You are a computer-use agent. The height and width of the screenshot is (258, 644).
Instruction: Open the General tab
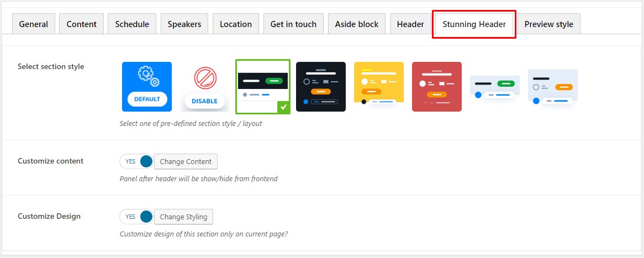coord(34,24)
